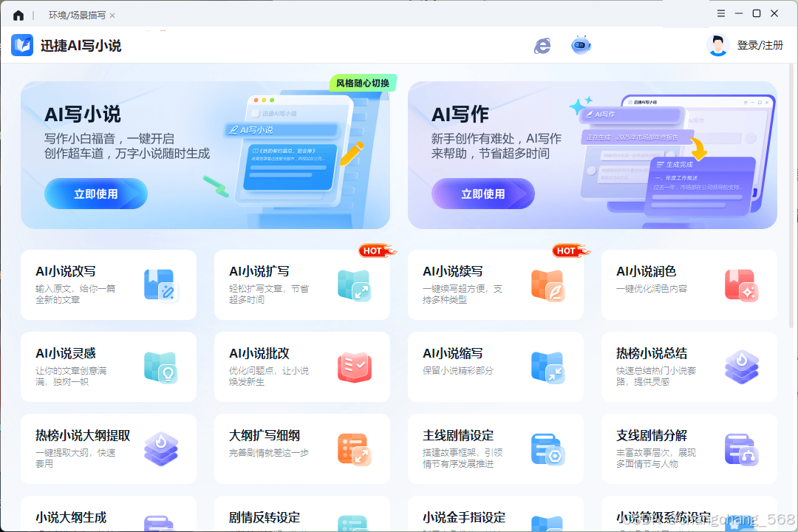The width and height of the screenshot is (798, 532).
Task: Click the AI写作 banner heading
Action: coord(460,115)
